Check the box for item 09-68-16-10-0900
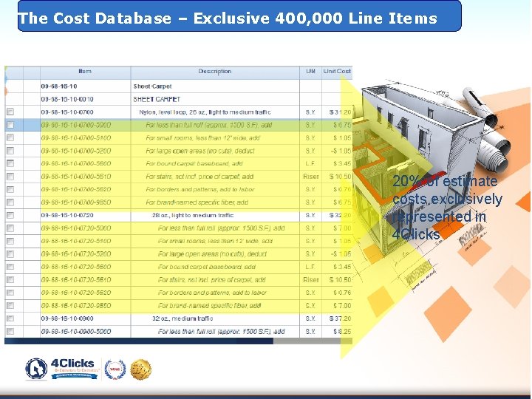Screen dimensions: 532x399 pyautogui.click(x=10, y=318)
